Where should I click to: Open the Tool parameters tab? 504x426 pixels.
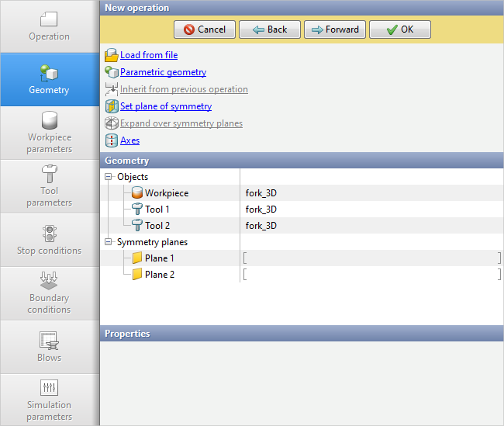point(50,186)
